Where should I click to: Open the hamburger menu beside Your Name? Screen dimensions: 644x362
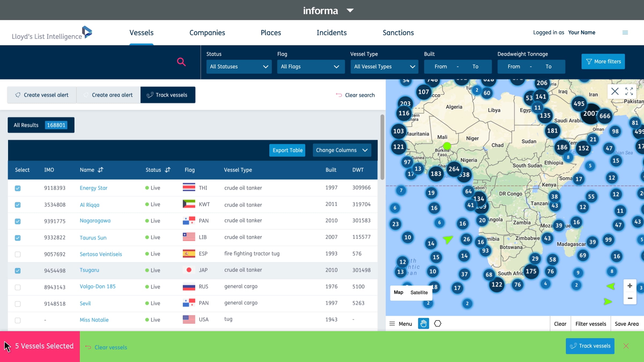625,33
